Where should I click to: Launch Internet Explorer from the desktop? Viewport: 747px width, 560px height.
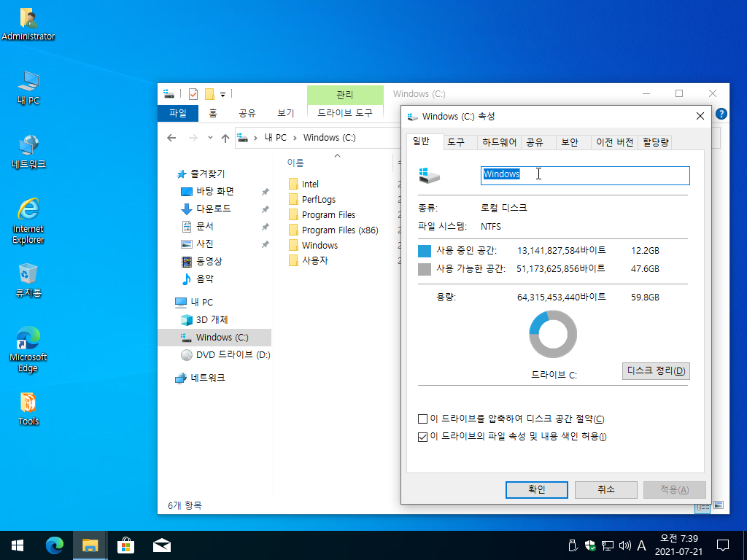coord(28,221)
